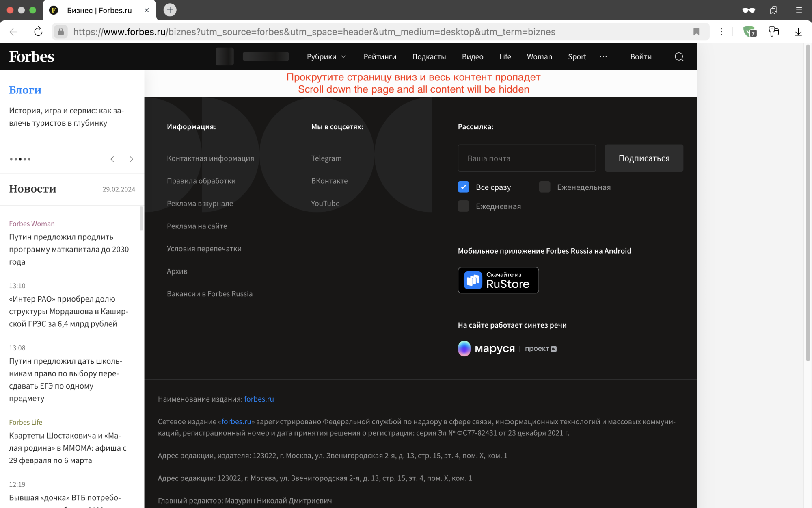Open the 'Блоги' heading link
This screenshot has height=508, width=812.
point(25,90)
